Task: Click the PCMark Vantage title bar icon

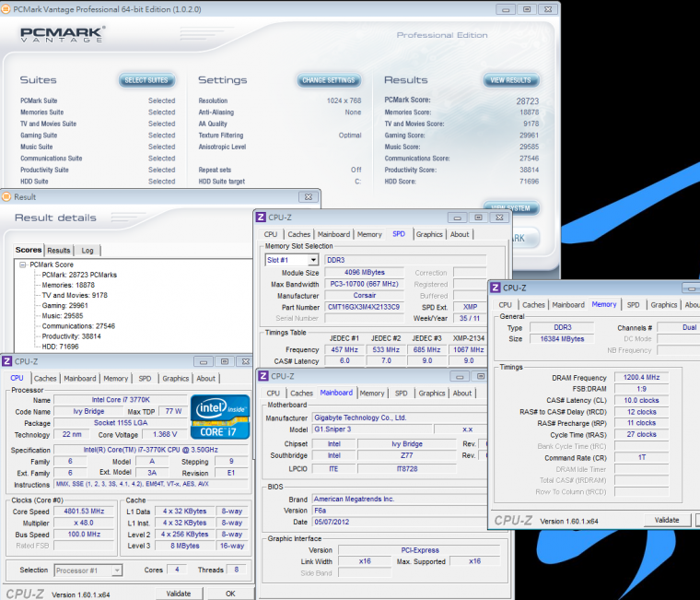Action: tap(7, 8)
